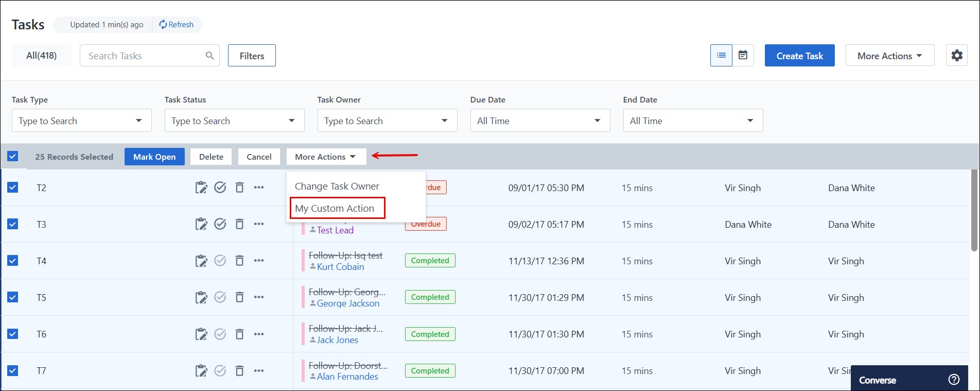Image resolution: width=980 pixels, height=391 pixels.
Task: Delete task T4 trash icon
Action: (239, 261)
